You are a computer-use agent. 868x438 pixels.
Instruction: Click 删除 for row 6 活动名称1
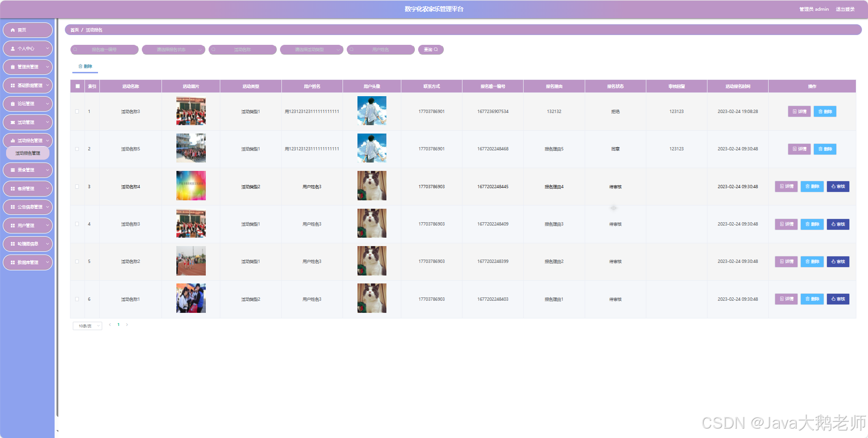pyautogui.click(x=812, y=299)
